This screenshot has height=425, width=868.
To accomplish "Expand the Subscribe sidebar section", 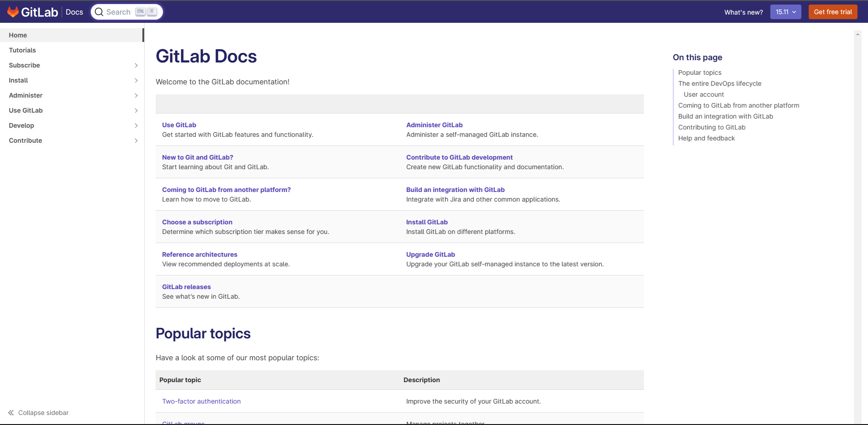I will pyautogui.click(x=136, y=65).
